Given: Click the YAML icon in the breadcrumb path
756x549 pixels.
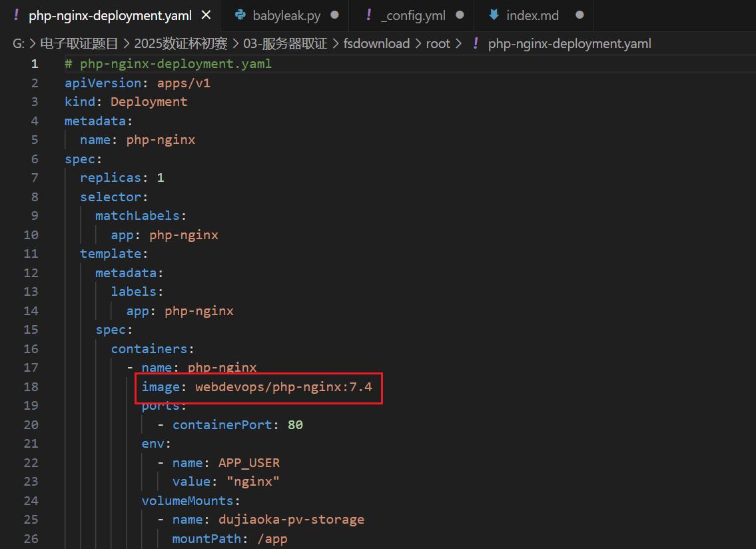Looking at the screenshot, I should [476, 44].
